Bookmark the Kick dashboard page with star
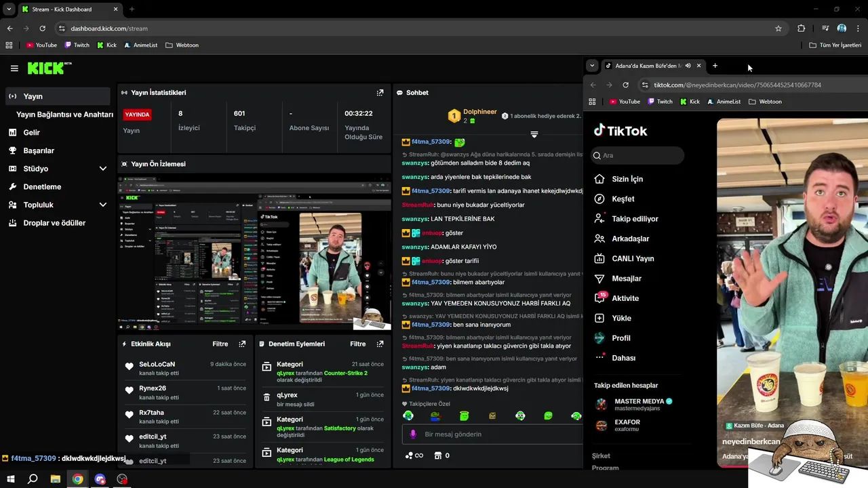 tap(778, 28)
